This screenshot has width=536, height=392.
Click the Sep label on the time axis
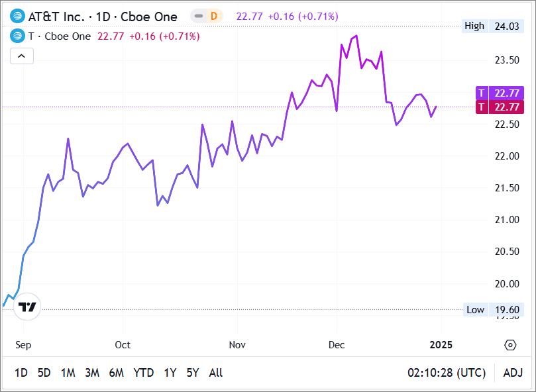[23, 345]
